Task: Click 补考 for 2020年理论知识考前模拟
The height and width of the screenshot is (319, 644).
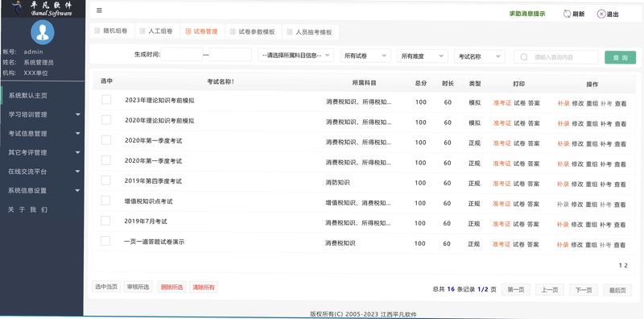Action: tap(606, 124)
